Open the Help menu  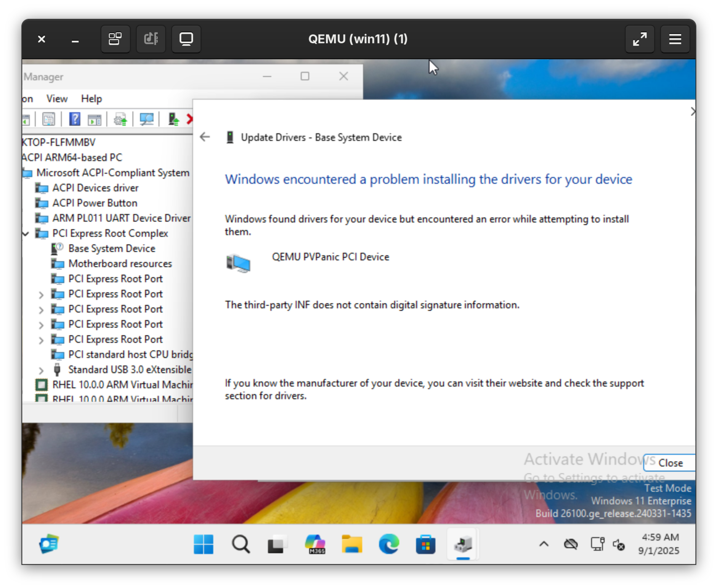tap(91, 99)
